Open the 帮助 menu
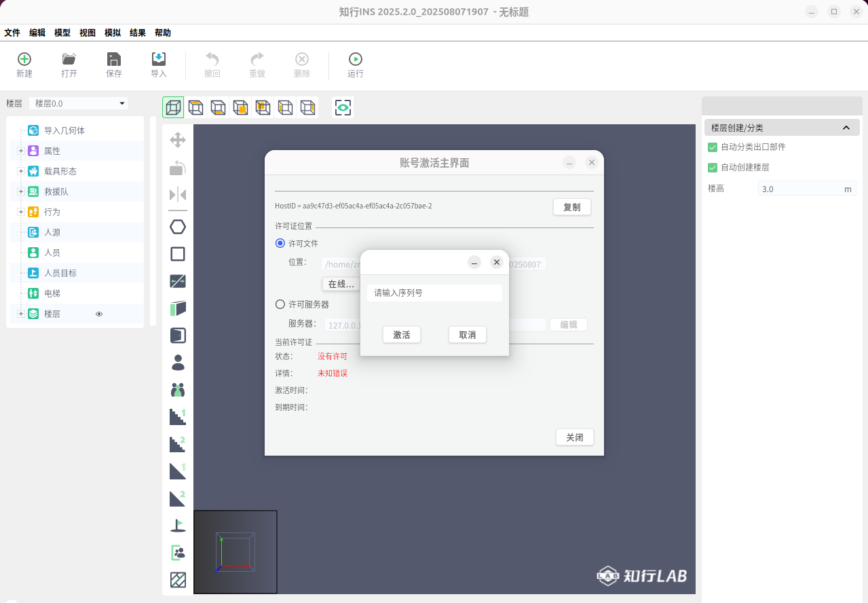 click(163, 33)
